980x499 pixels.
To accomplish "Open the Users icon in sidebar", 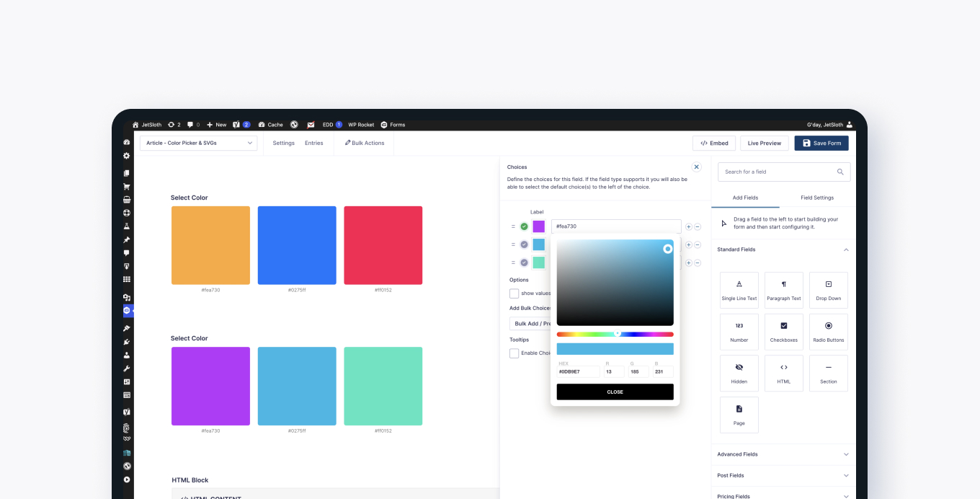I will click(x=127, y=355).
